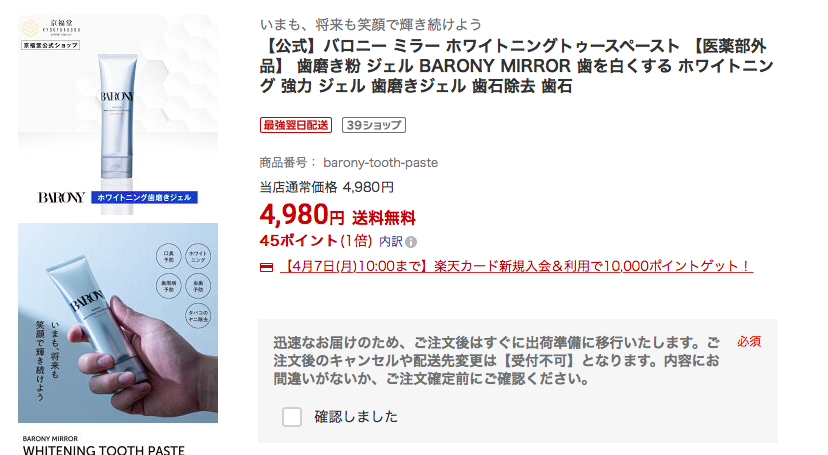Open the first BARONY tube product image
The image size is (828, 455).
click(118, 115)
